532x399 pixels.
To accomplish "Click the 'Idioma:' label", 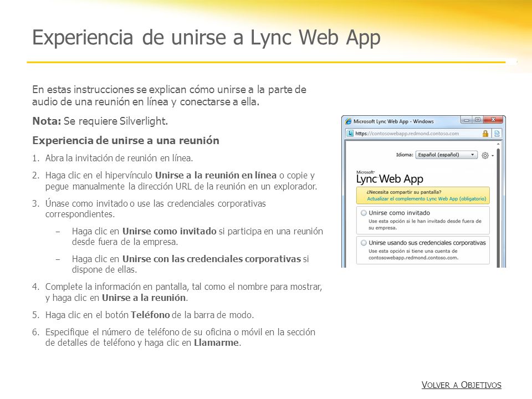I will click(x=405, y=155).
